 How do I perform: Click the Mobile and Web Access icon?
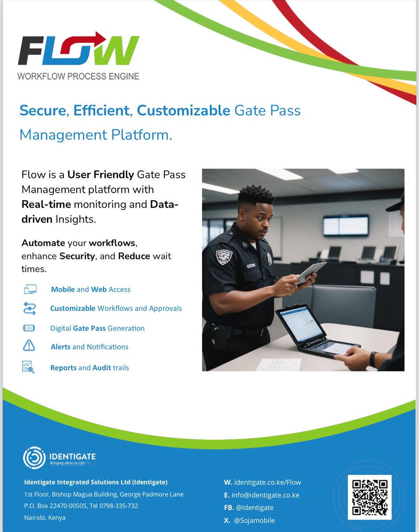(30, 289)
